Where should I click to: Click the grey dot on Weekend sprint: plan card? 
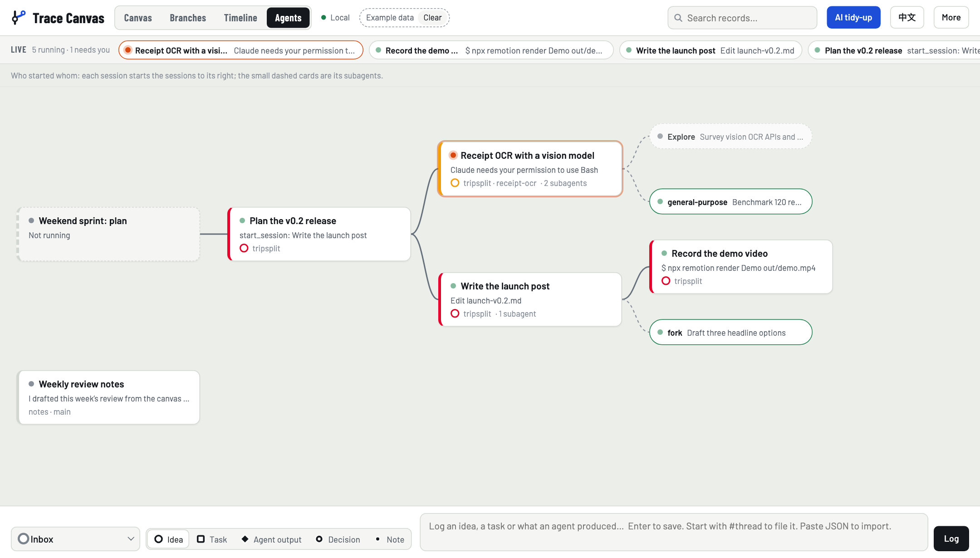31,220
